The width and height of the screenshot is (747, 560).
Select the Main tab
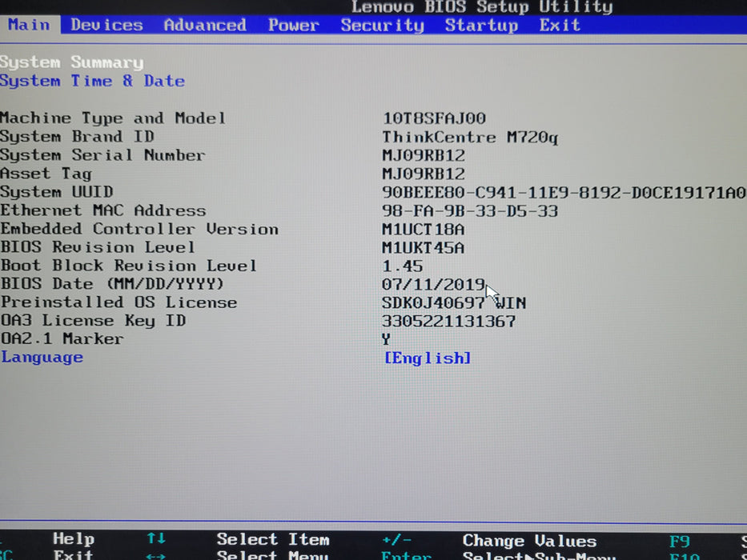29,25
